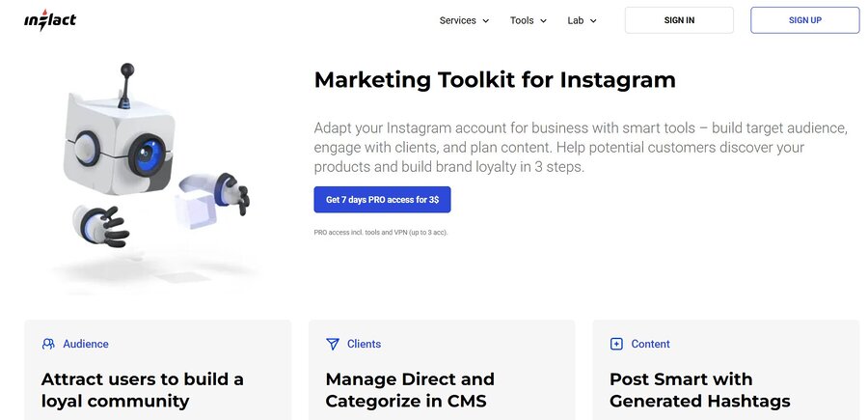
Task: Click the Content plus-square icon
Action: [x=617, y=344]
